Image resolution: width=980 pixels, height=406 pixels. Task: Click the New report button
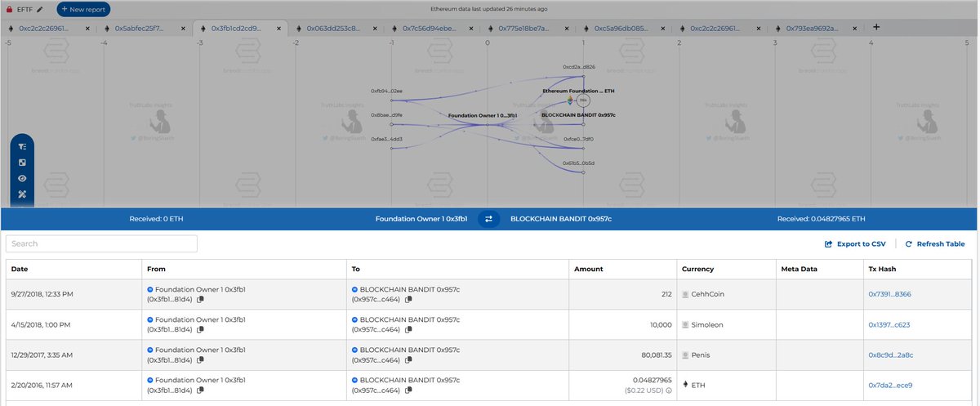pos(83,9)
